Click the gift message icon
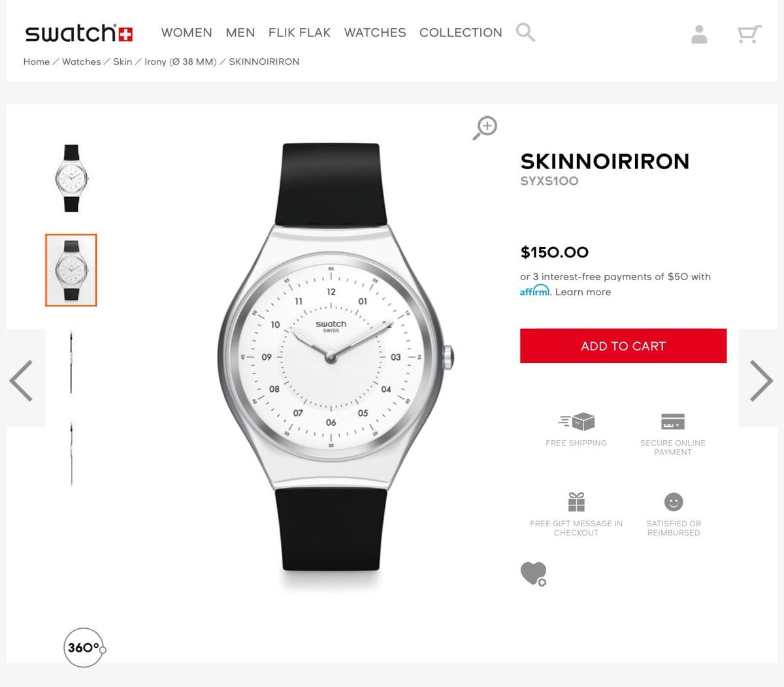784x687 pixels. pos(576,502)
